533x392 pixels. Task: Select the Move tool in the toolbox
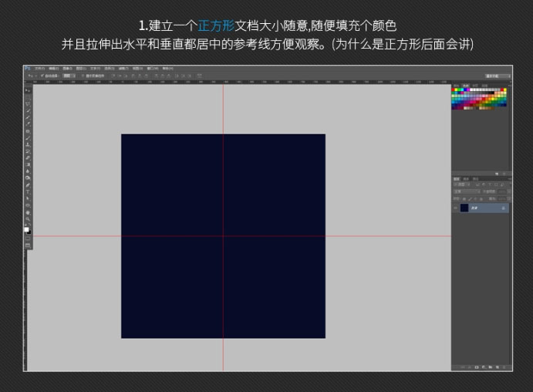pos(28,90)
